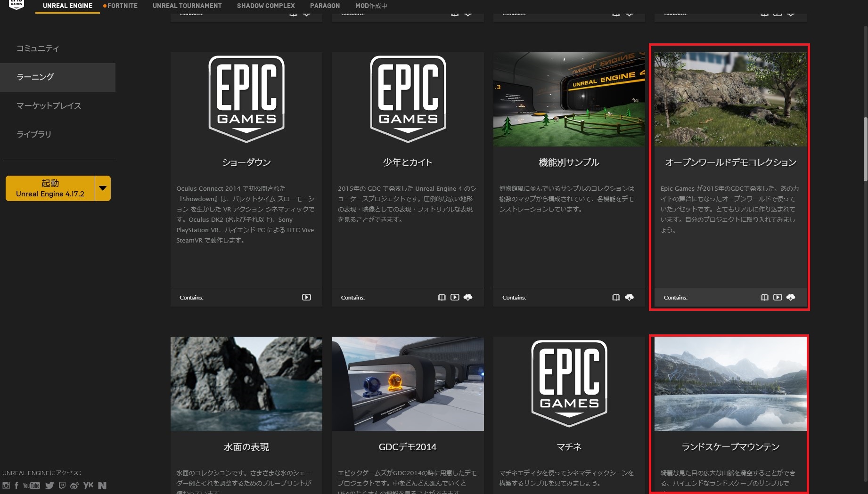Viewport: 868px width, 494px height.
Task: Open ライブラリ in the sidebar
Action: 57,135
